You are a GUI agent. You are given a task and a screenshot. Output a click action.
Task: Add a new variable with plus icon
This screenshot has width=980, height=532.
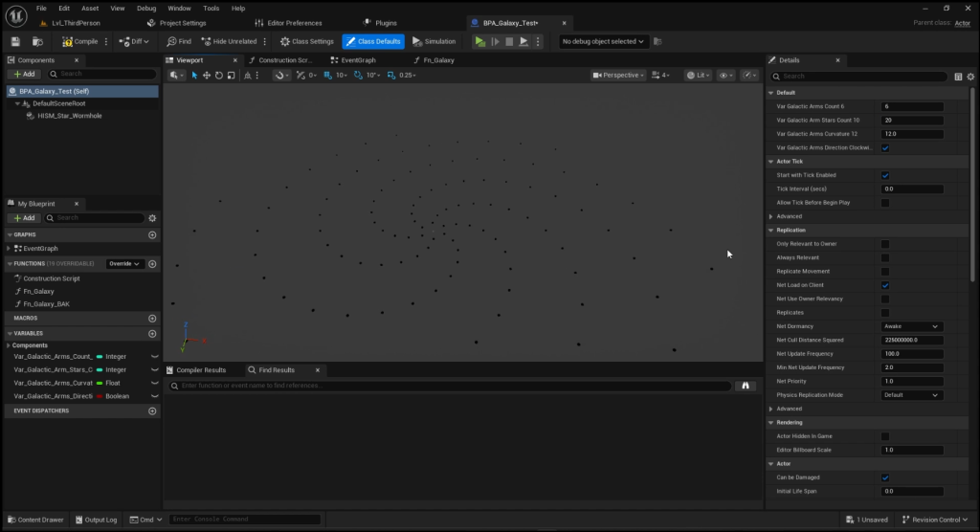(152, 334)
